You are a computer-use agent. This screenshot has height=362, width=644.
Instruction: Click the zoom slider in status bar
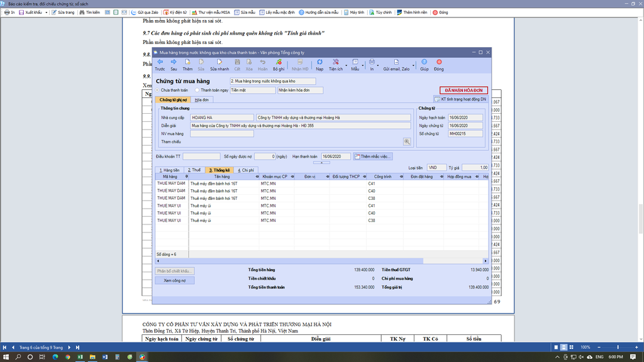[x=618, y=347]
